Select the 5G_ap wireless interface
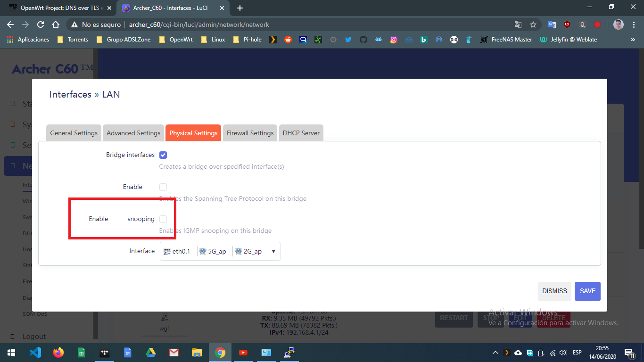The height and width of the screenshot is (362, 644). point(214,251)
